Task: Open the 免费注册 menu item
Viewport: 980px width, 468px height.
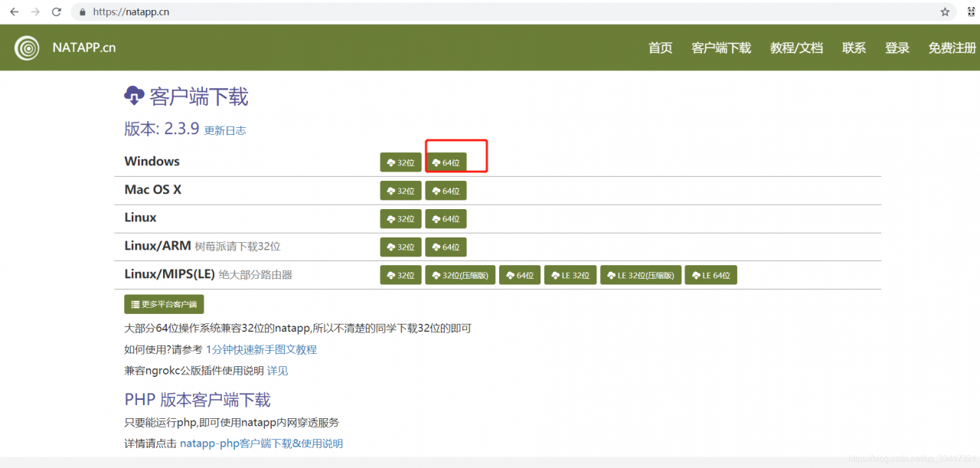Action: coord(952,47)
